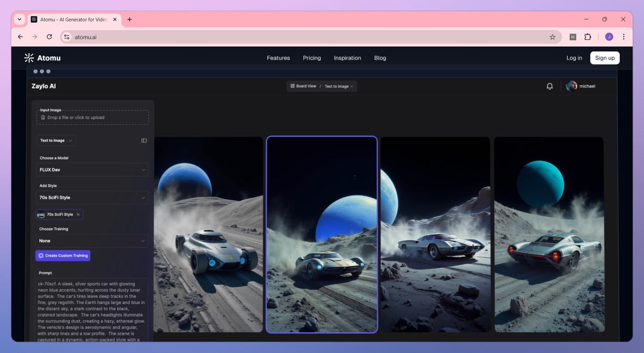Click the 70s SciFi Style tag thumbnail
This screenshot has width=644, height=353.
point(41,214)
